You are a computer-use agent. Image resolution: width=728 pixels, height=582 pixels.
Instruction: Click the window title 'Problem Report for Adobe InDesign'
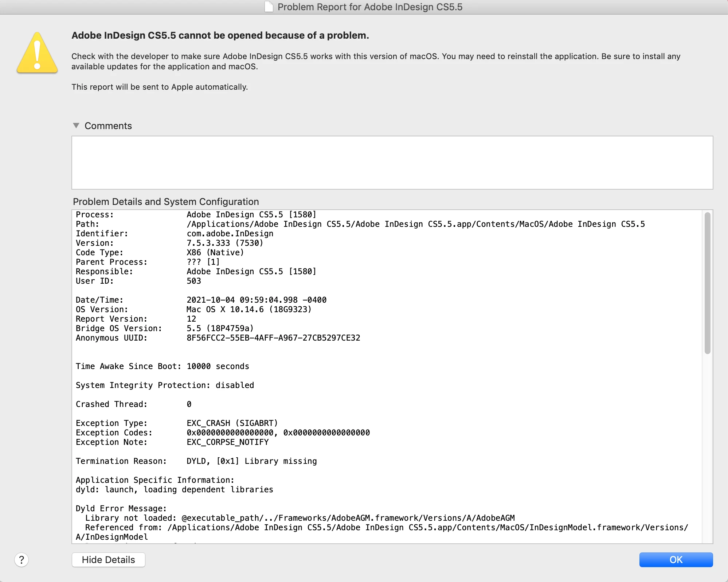(369, 7)
